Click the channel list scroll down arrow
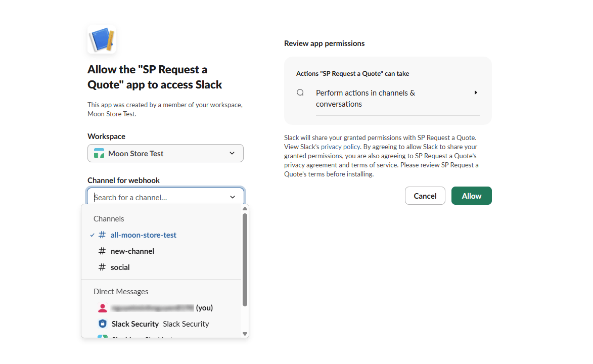This screenshot has height=364, width=593. coord(245,334)
